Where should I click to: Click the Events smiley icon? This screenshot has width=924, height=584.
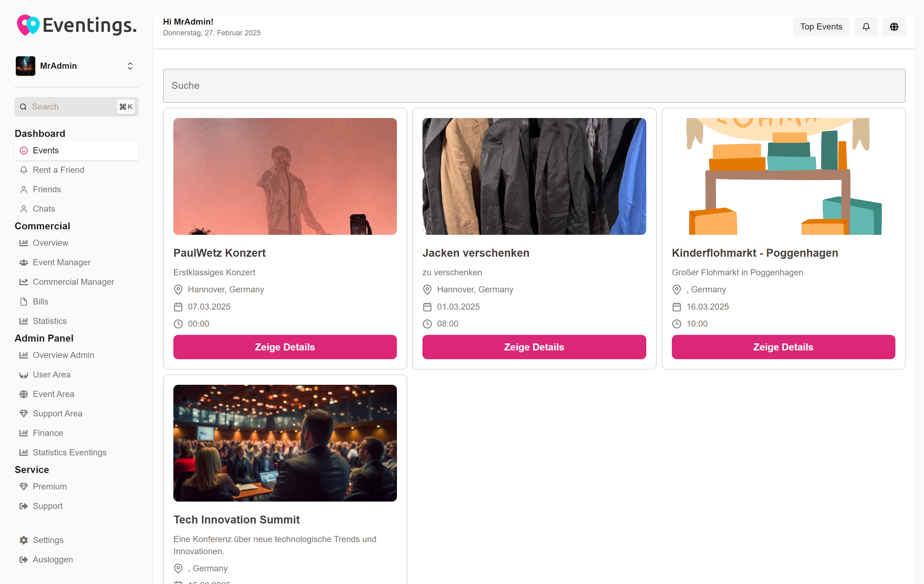pyautogui.click(x=24, y=151)
